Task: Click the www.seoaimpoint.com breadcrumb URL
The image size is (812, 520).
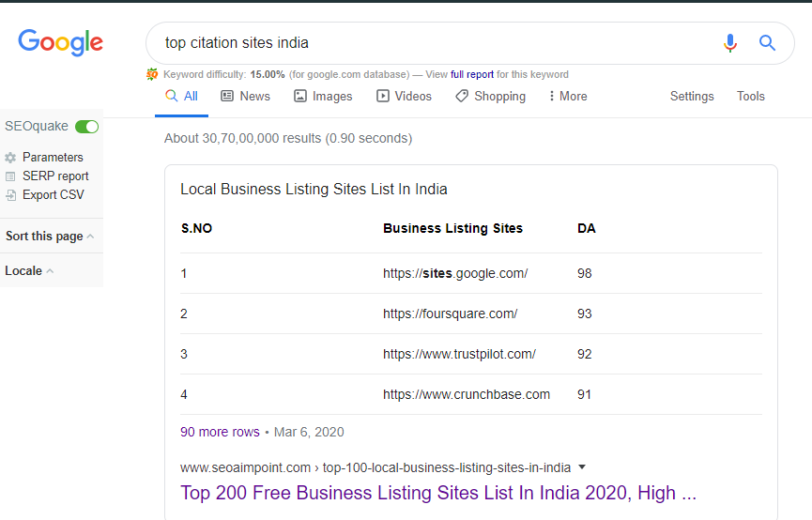Action: (x=375, y=467)
